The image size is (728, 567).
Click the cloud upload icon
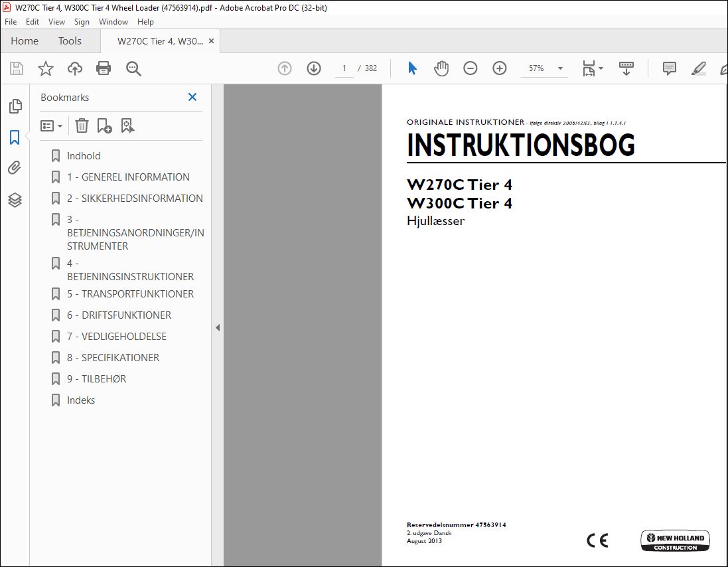pos(75,68)
